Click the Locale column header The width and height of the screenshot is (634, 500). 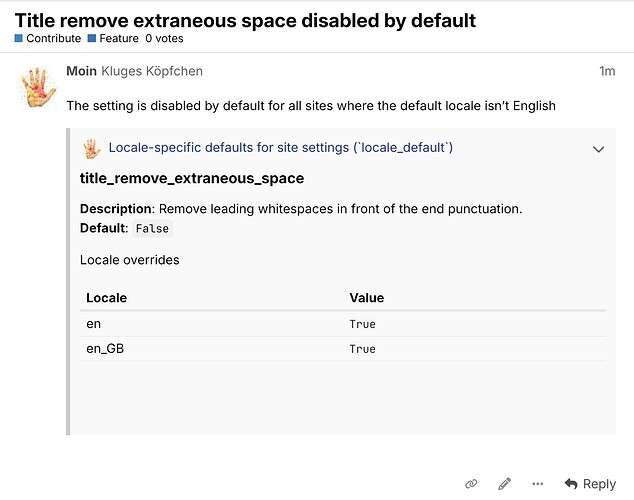coord(106,298)
